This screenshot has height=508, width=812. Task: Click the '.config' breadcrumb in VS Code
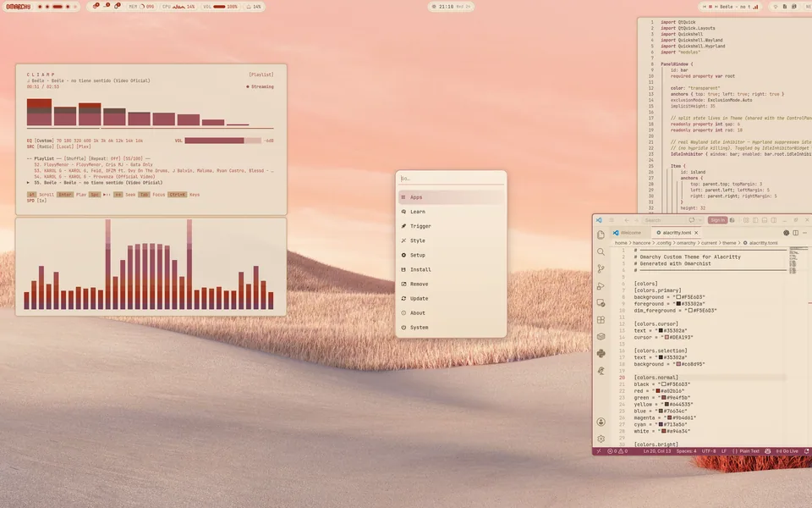click(663, 243)
